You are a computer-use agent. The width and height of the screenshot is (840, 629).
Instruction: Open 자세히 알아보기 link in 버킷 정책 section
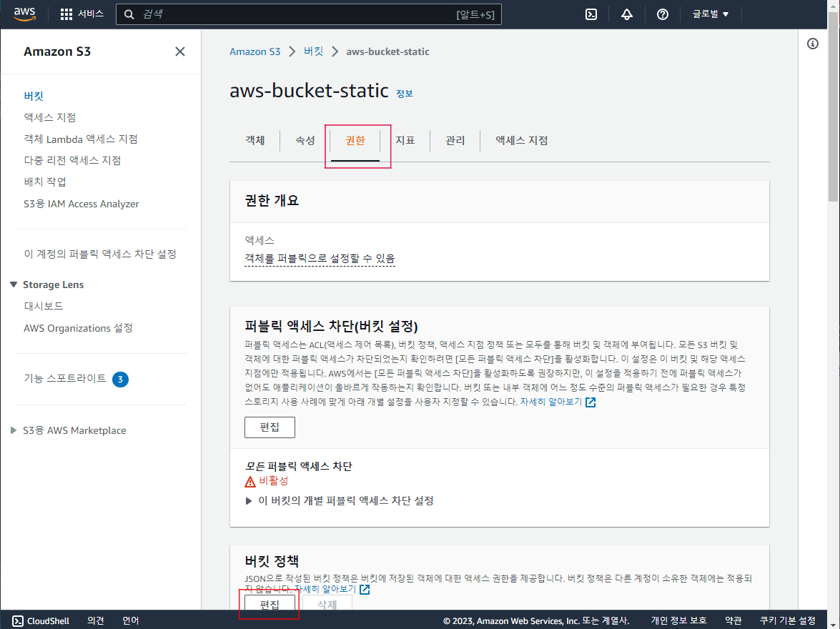point(325,590)
